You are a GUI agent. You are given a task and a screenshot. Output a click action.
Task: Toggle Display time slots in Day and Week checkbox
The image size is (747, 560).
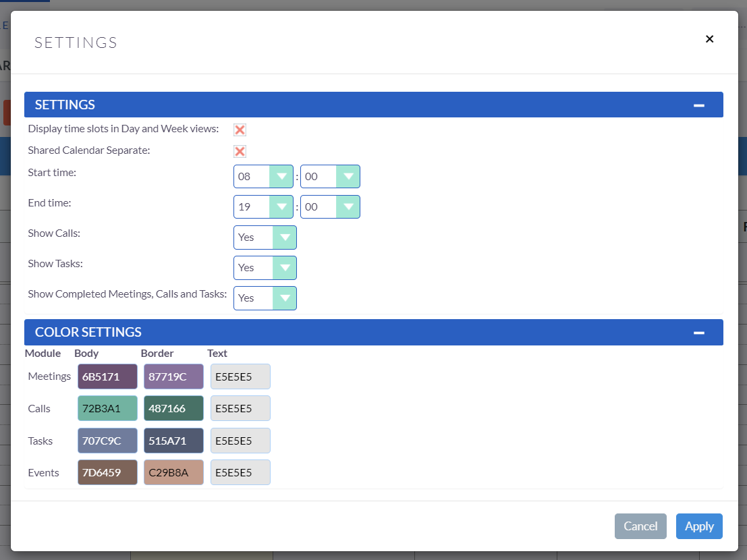pos(240,130)
